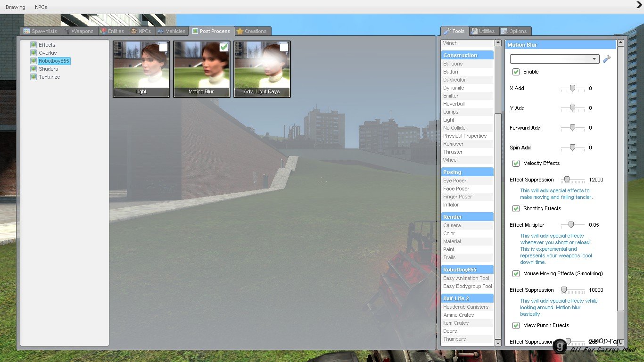Click the Robotboy655 category icon
Viewport: 644px width, 362px height.
click(x=33, y=61)
